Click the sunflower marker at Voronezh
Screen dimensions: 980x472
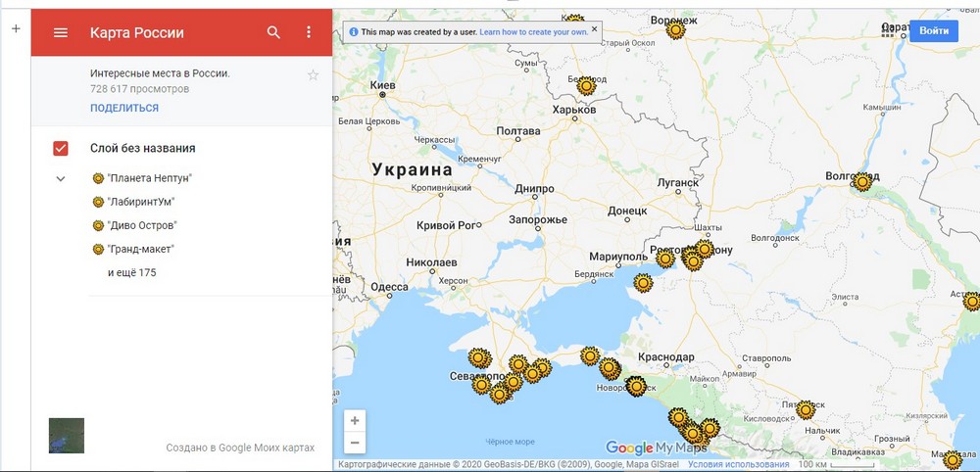click(675, 30)
